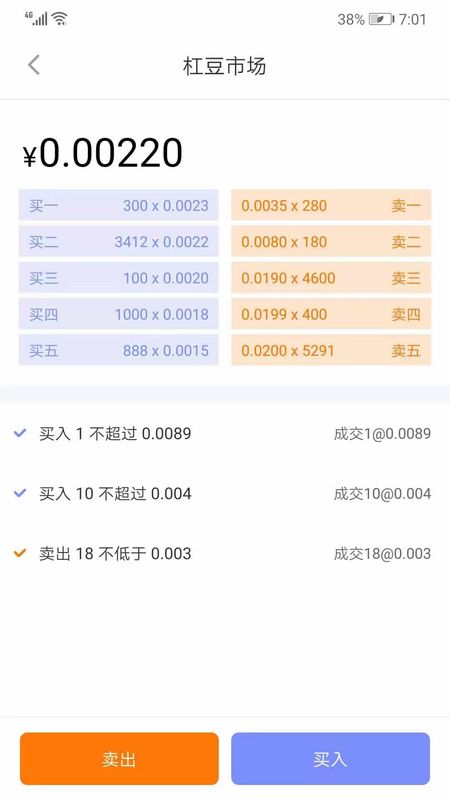Select the 卖五 ask row 0.0200 x 5291
Image resolution: width=450 pixels, height=800 pixels.
(331, 350)
